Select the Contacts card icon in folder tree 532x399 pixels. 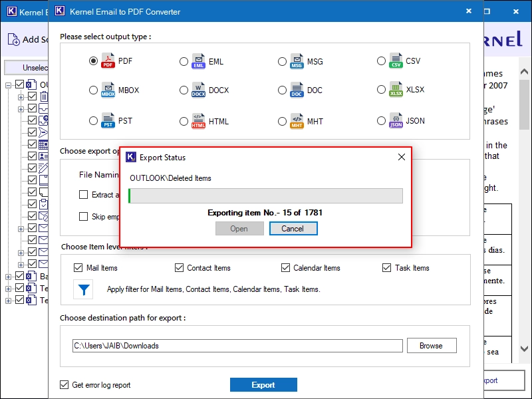[43, 156]
